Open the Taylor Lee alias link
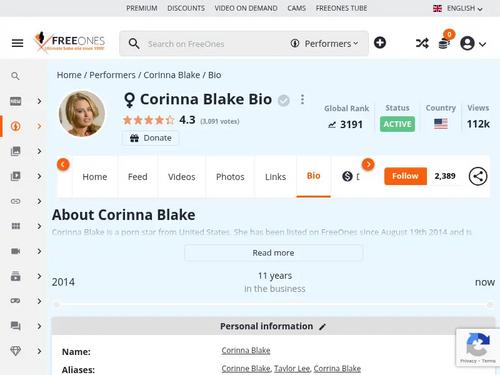 coord(292,369)
